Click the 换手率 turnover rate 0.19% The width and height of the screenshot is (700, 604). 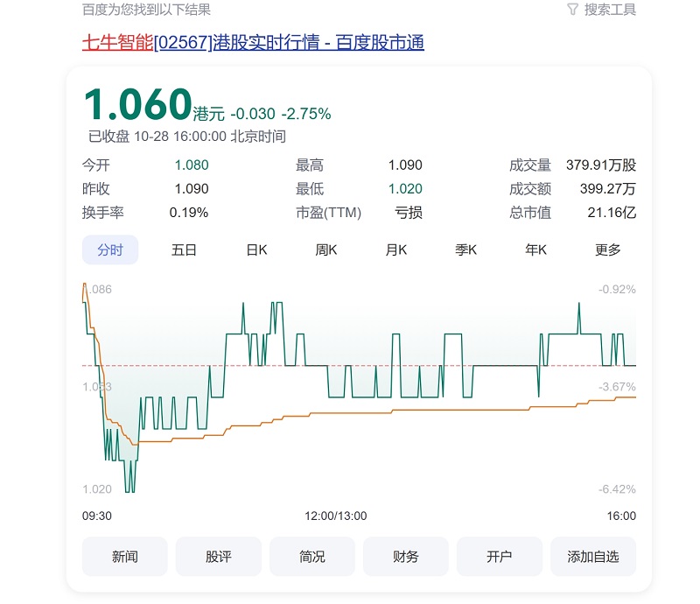click(x=189, y=213)
